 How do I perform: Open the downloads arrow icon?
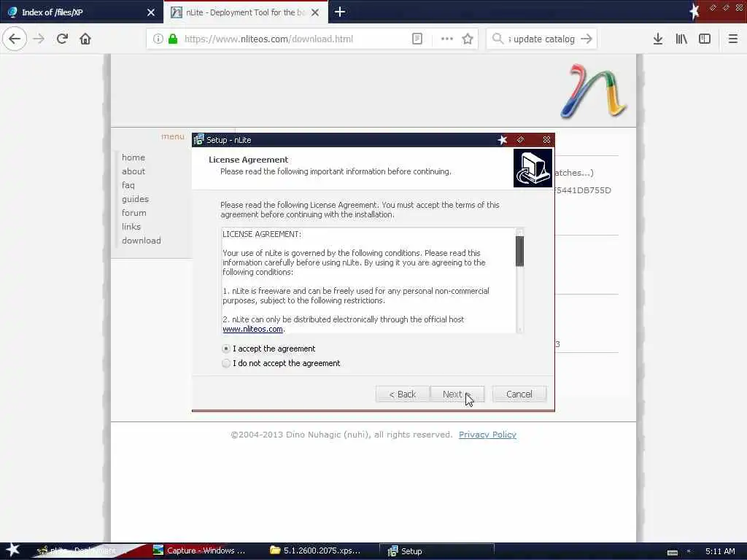pyautogui.click(x=658, y=39)
